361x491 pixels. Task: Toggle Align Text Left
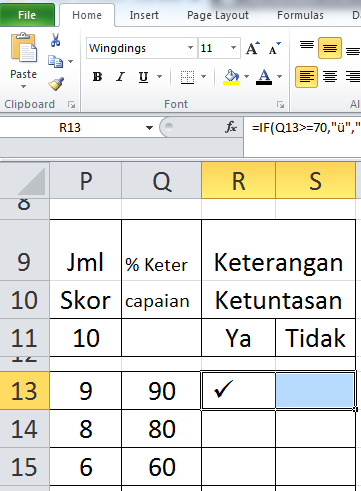(x=307, y=77)
